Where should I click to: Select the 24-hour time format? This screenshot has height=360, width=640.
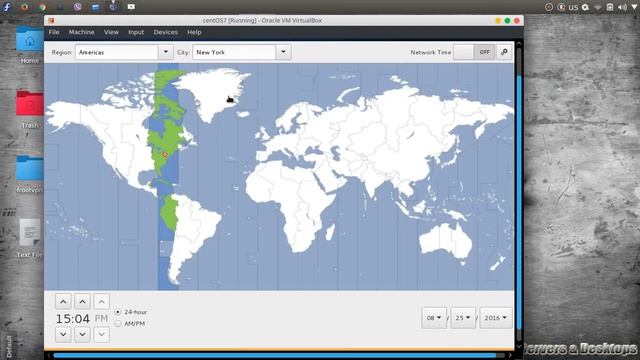(131, 312)
